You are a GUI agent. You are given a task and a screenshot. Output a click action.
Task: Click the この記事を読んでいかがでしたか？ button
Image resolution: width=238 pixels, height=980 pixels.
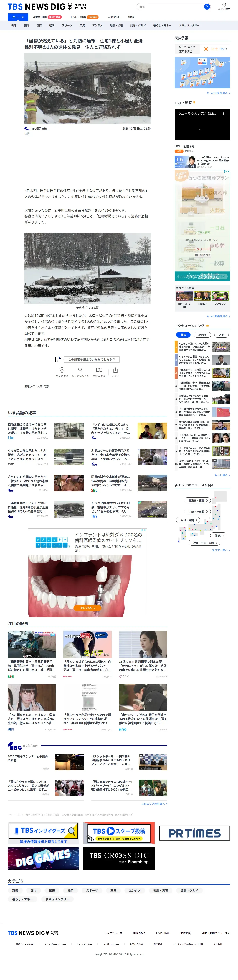pyautogui.click(x=91, y=359)
